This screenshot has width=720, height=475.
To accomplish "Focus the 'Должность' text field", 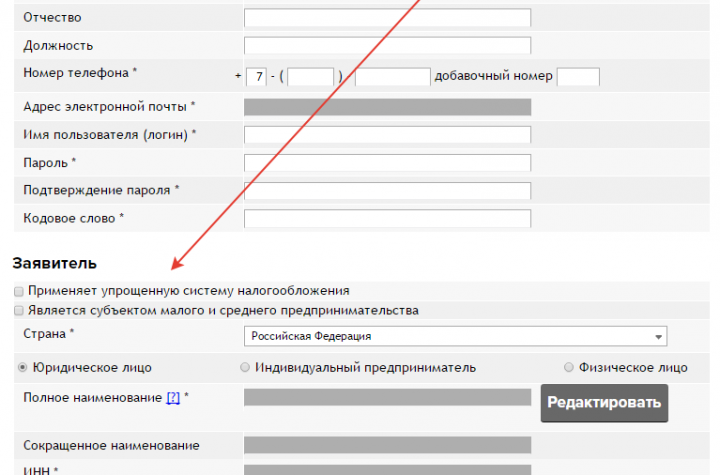I will [387, 46].
